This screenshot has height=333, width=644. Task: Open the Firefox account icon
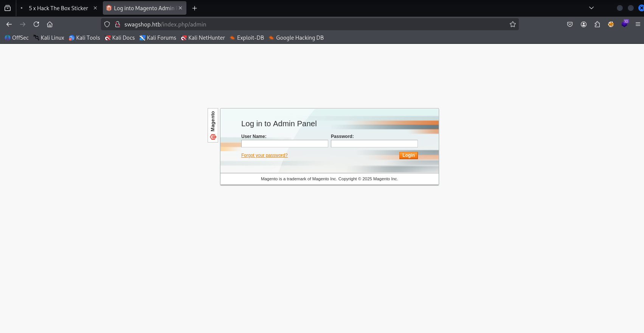pyautogui.click(x=583, y=24)
